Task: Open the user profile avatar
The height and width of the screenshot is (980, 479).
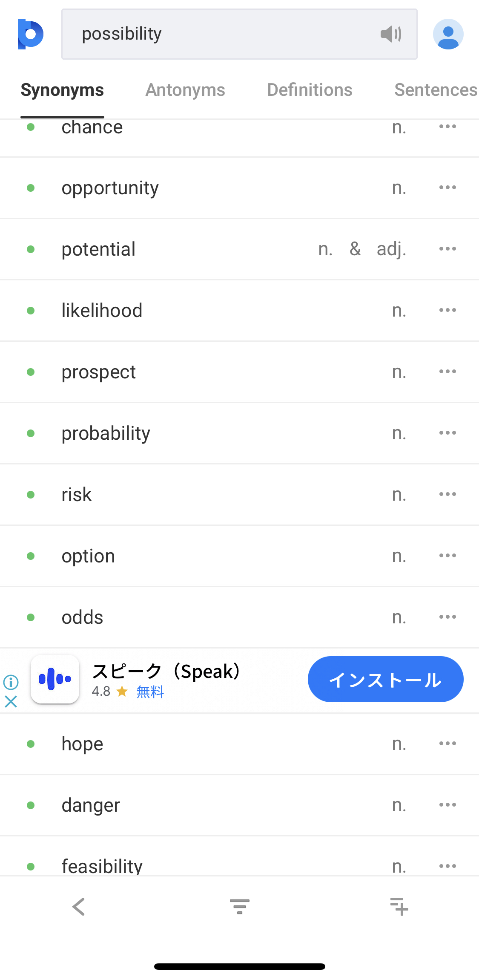Action: [x=448, y=34]
